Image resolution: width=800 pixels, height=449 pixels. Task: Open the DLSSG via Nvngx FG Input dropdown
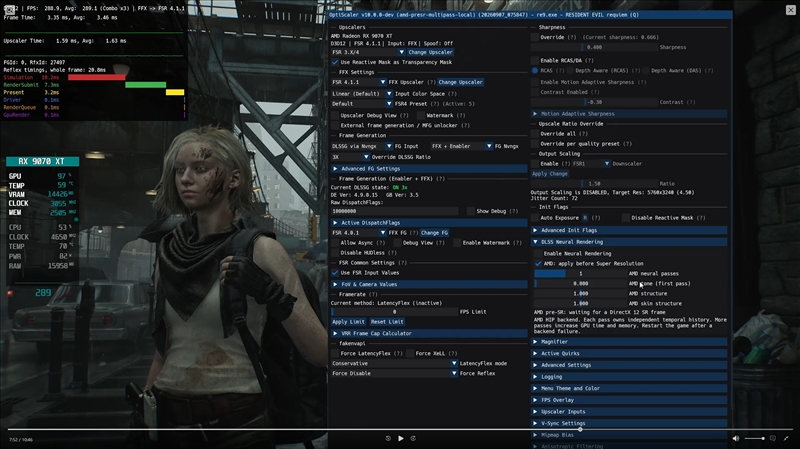pos(362,146)
